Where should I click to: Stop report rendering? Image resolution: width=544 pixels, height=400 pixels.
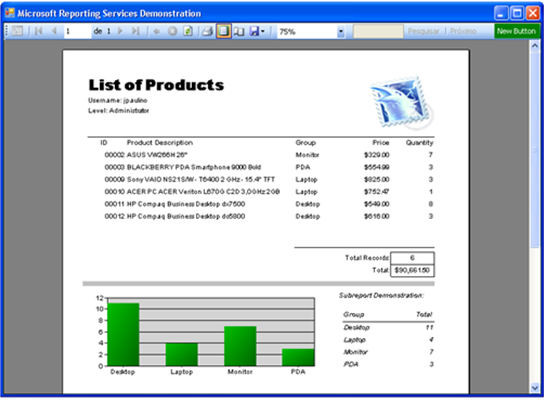[172, 31]
